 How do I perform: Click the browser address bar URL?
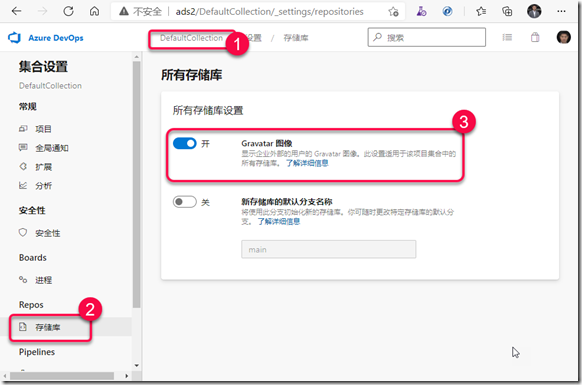coord(269,12)
